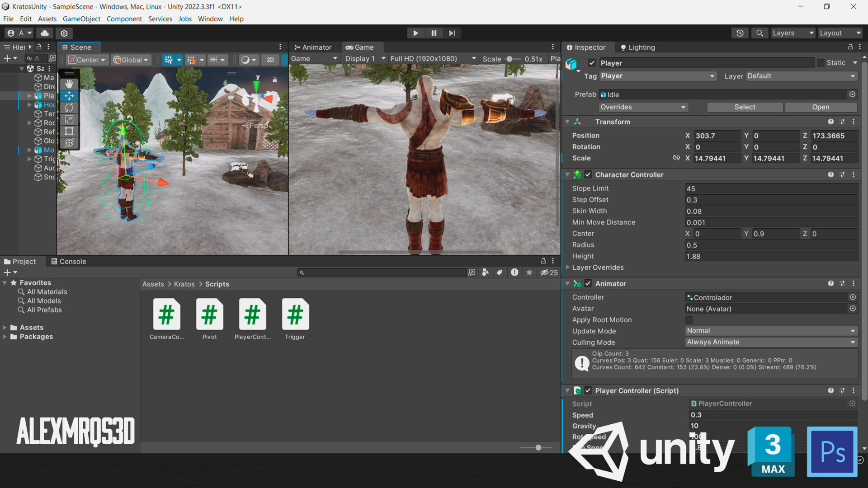Screen dimensions: 868x488
Task: Collapse the Transform component in the Inspector
Action: [x=568, y=122]
